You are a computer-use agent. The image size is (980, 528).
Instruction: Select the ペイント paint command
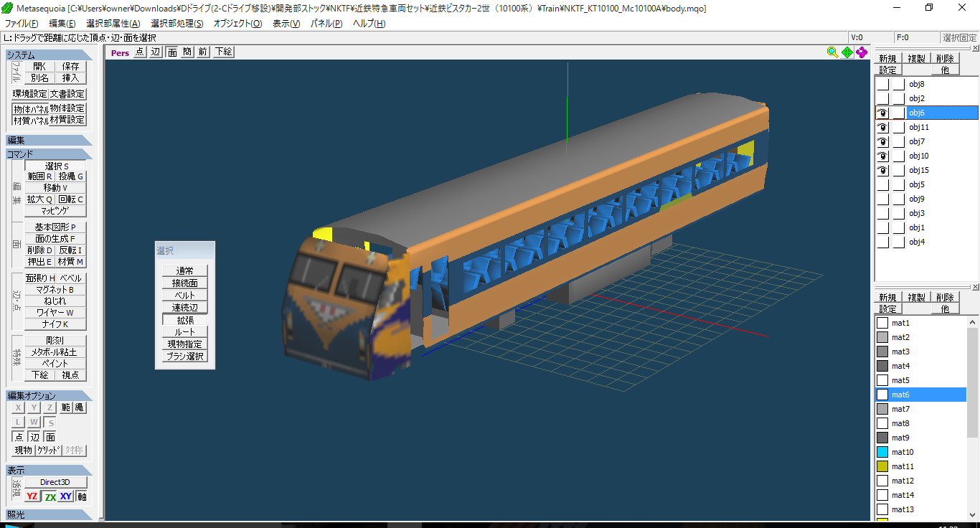55,364
